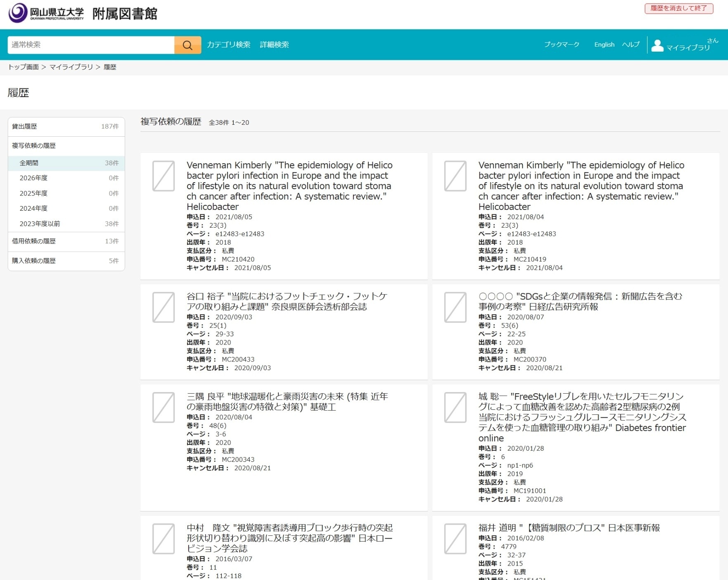Click the orange search magnifier button

tap(187, 45)
